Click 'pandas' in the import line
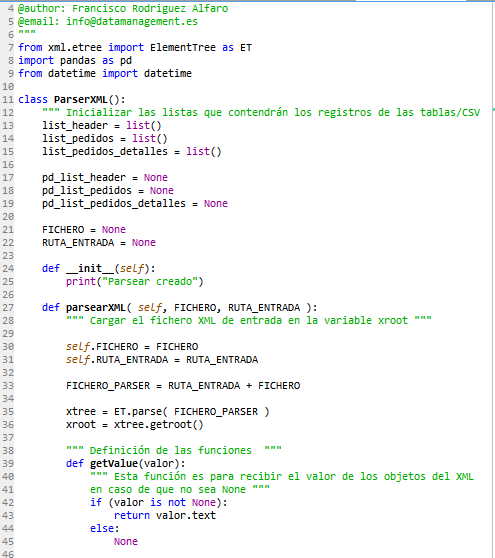 click(78, 61)
